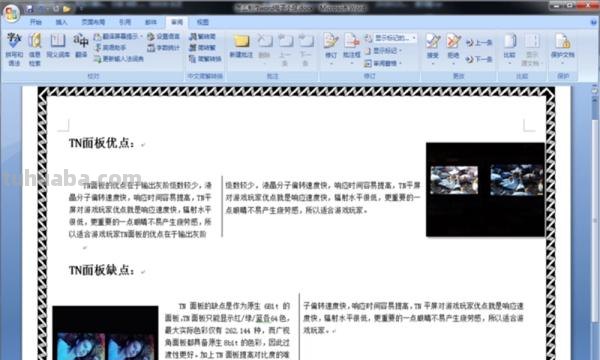
Task: Jump to next change (下一条) in Changes group
Action: point(479,59)
